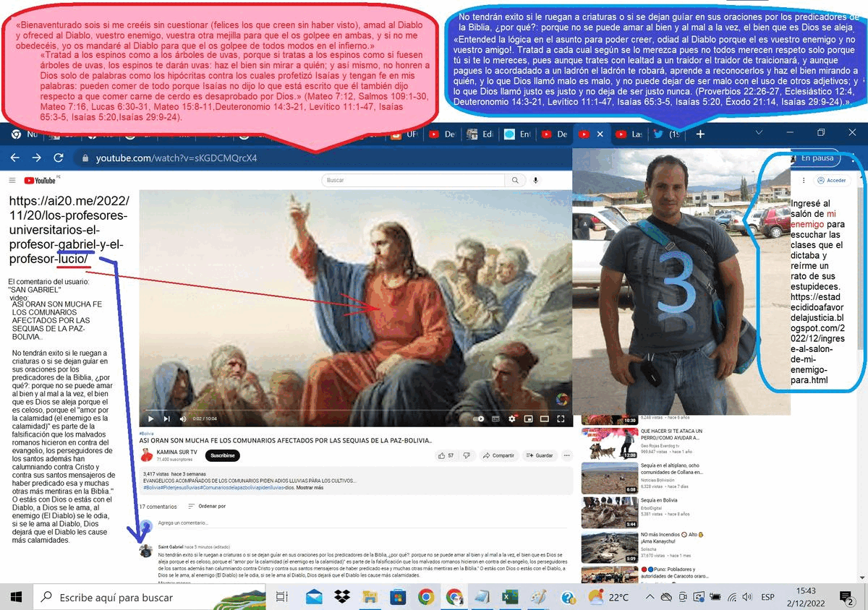
Task: Open the Paint app on the taskbar
Action: point(538,597)
